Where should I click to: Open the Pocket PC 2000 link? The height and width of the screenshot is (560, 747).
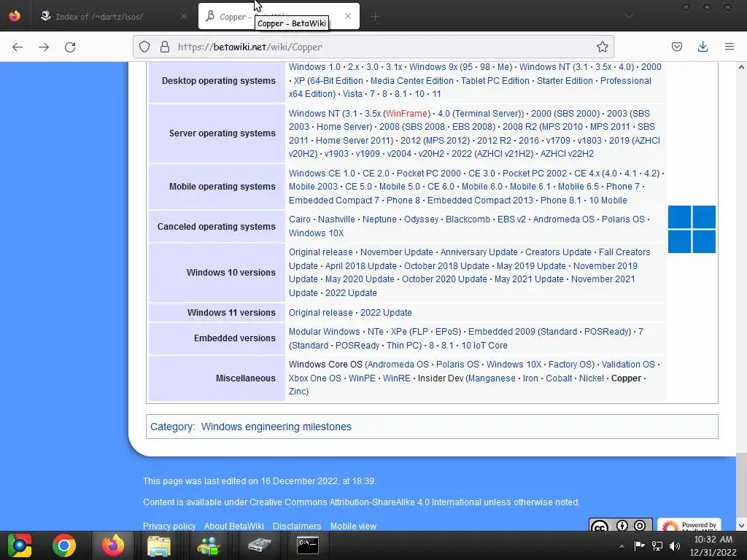(x=429, y=174)
